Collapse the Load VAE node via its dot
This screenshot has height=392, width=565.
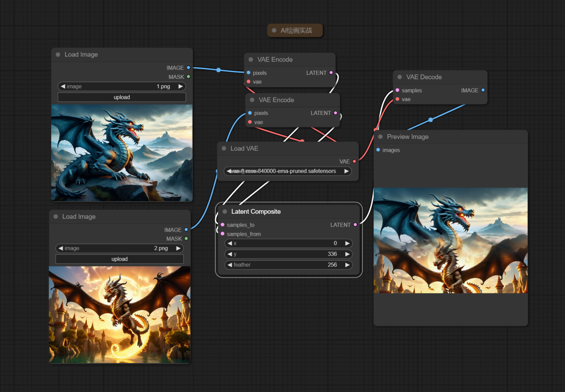[x=224, y=148]
